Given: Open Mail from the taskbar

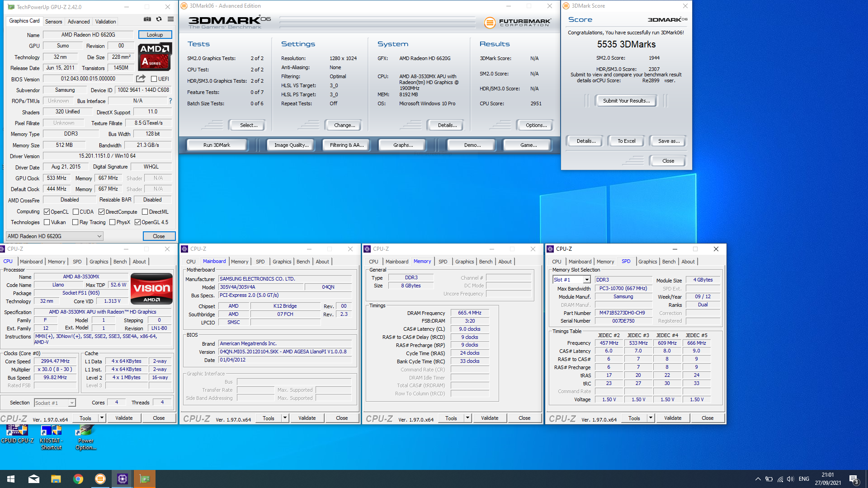Looking at the screenshot, I should 34,479.
